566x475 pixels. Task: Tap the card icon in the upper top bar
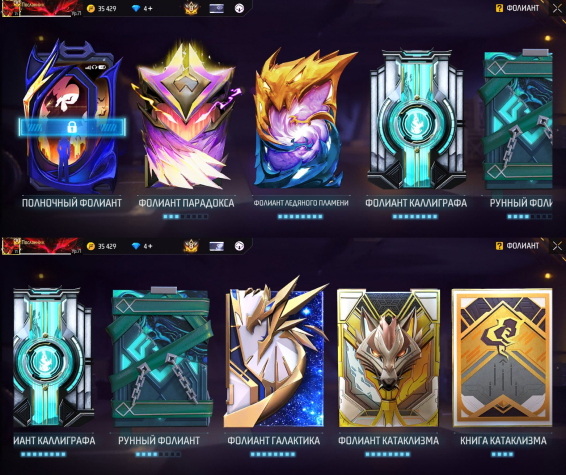pyautogui.click(x=217, y=8)
